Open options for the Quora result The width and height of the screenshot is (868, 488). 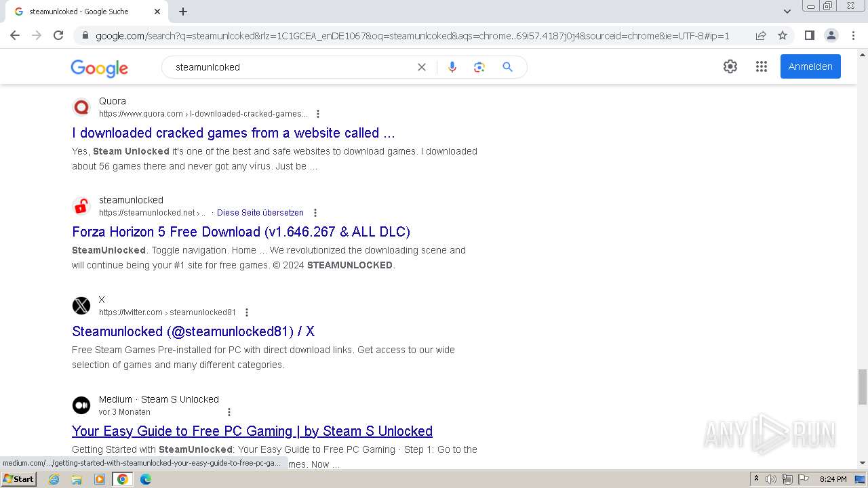(318, 114)
